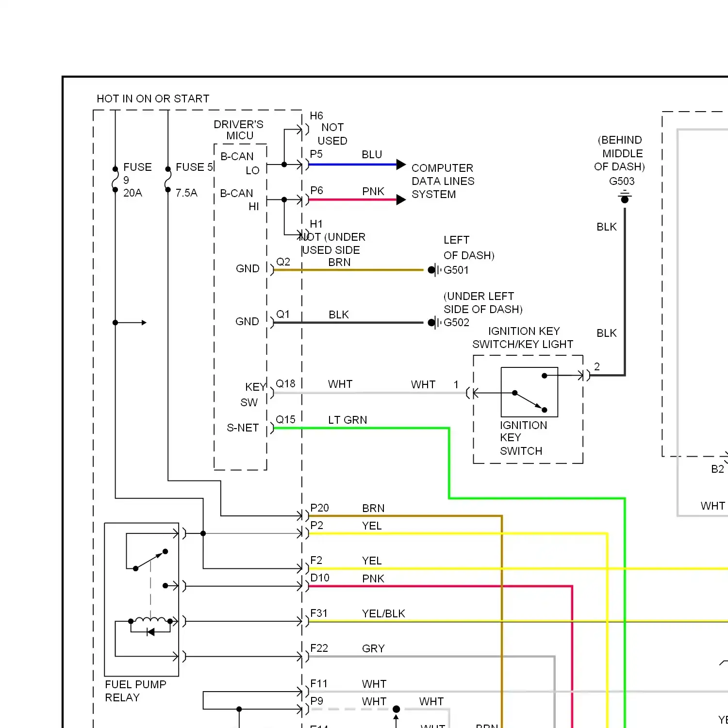Click the G501 ground symbol
728x728 pixels.
[434, 270]
